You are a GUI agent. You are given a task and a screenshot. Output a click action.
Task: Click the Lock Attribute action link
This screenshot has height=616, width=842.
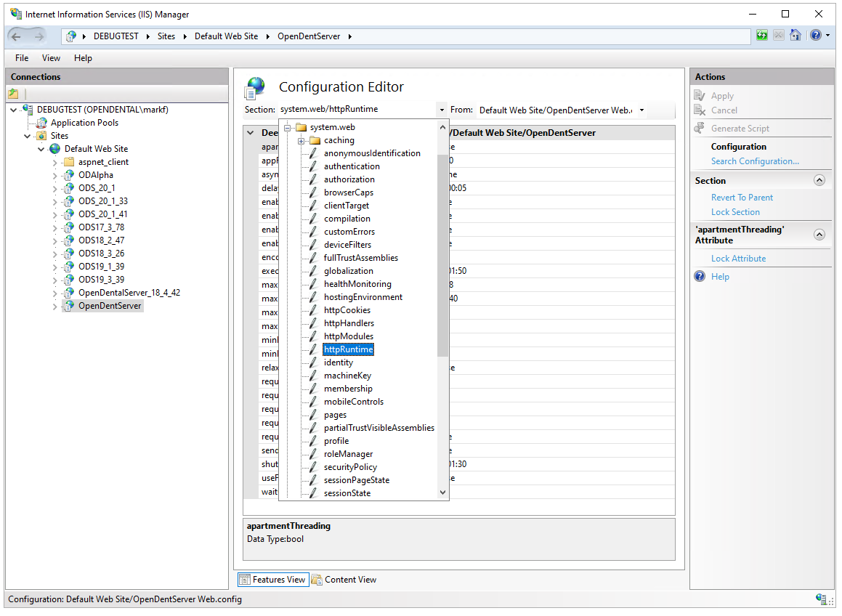738,259
